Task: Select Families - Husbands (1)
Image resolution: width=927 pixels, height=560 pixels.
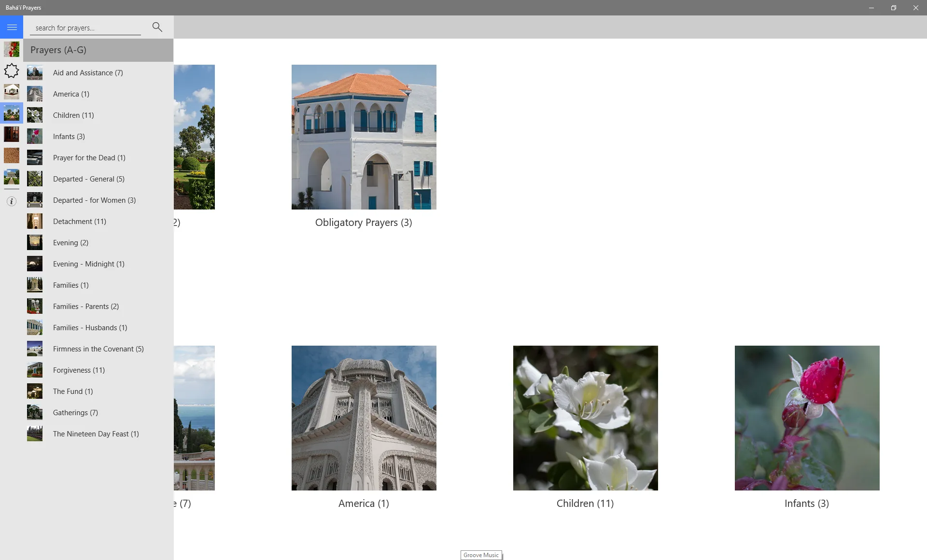Action: point(98,327)
